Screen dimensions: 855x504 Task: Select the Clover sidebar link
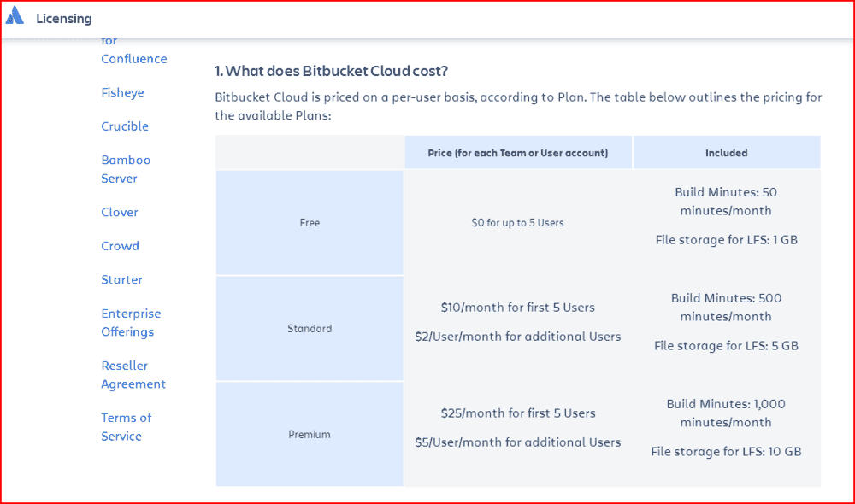click(120, 212)
